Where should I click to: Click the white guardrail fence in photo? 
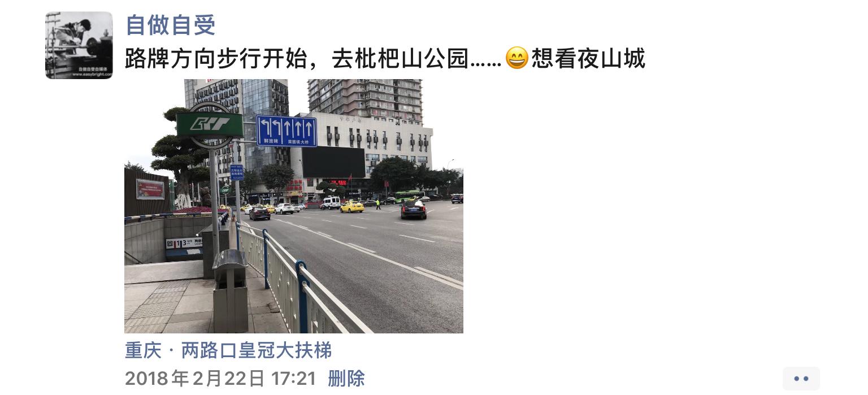(294, 277)
